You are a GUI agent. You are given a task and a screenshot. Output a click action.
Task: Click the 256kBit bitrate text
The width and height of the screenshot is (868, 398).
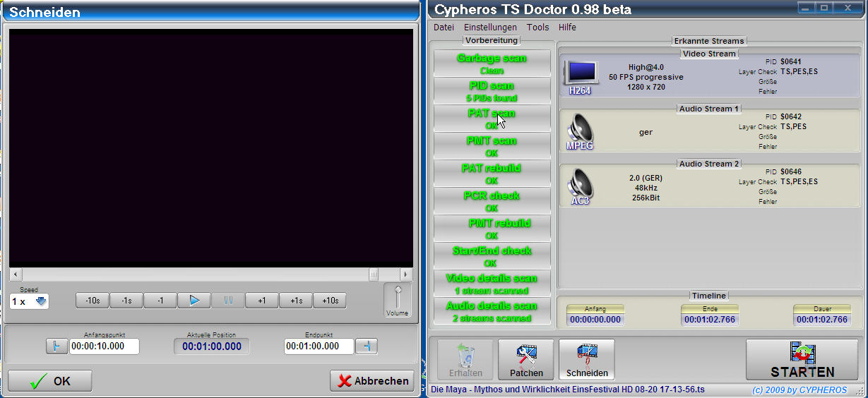(646, 198)
